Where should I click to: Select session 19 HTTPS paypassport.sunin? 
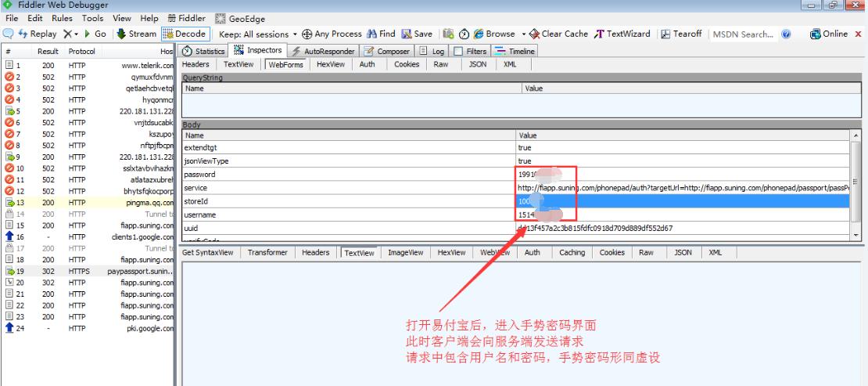point(88,272)
